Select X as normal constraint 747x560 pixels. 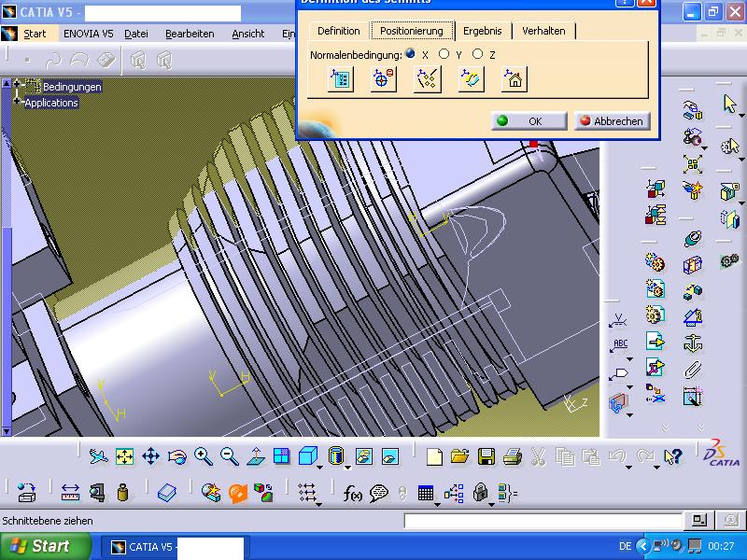coord(410,53)
